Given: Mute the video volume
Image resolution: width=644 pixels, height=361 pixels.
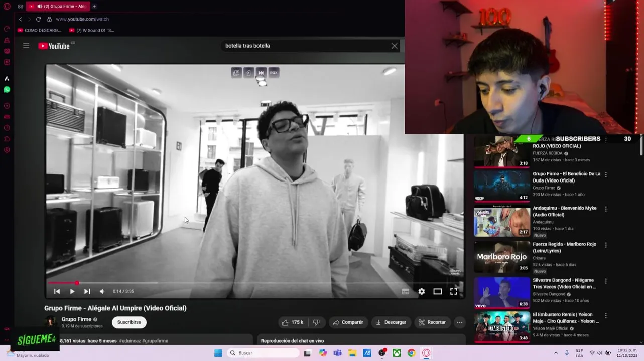Looking at the screenshot, I should pyautogui.click(x=102, y=291).
